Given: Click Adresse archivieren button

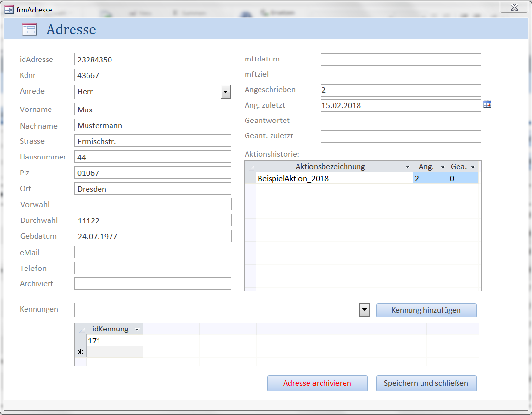Looking at the screenshot, I should (317, 383).
